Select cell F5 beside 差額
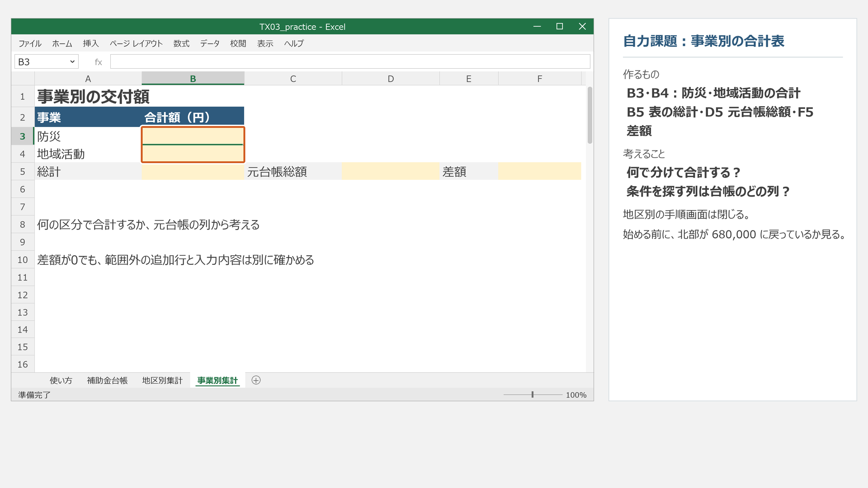Image resolution: width=868 pixels, height=488 pixels. click(540, 171)
